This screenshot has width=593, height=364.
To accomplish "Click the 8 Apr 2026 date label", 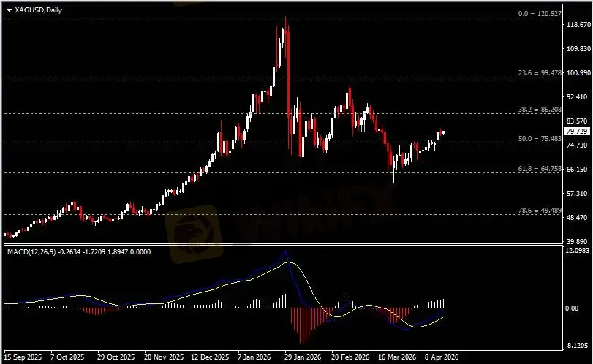I will click(x=442, y=357).
